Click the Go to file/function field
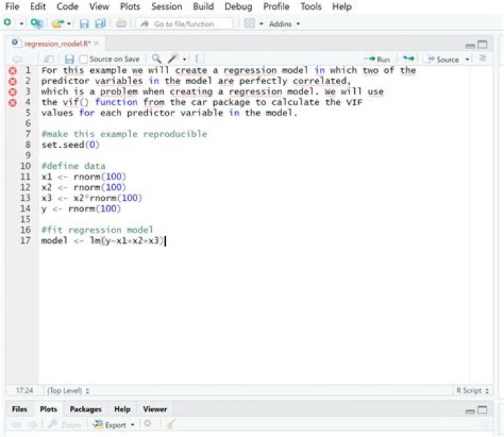 point(184,24)
